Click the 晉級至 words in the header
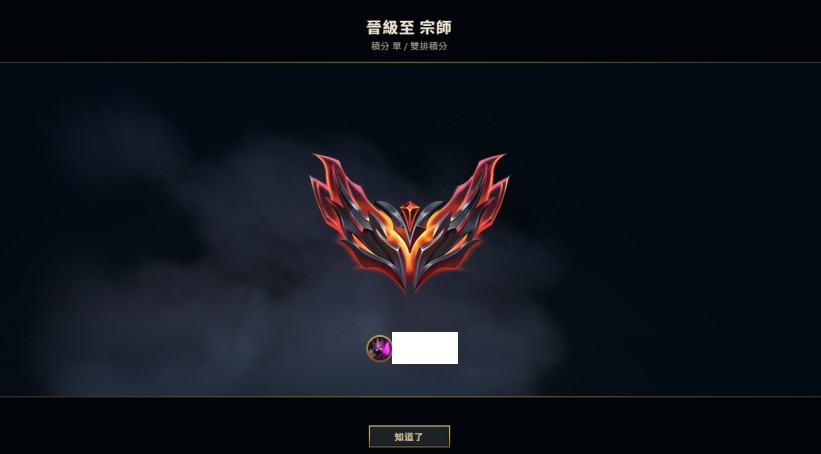 390,27
